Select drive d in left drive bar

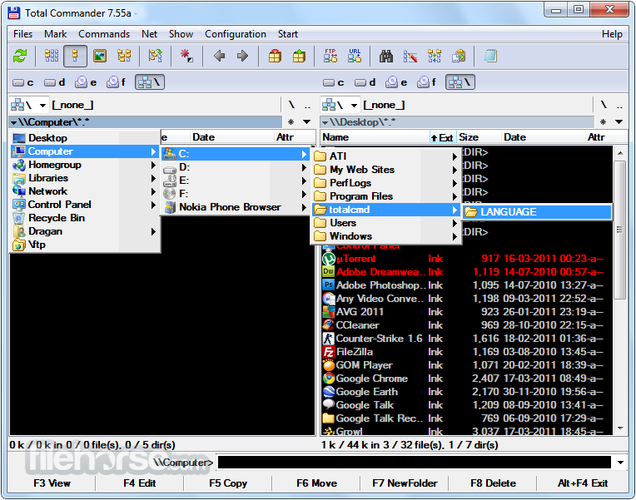click(54, 83)
